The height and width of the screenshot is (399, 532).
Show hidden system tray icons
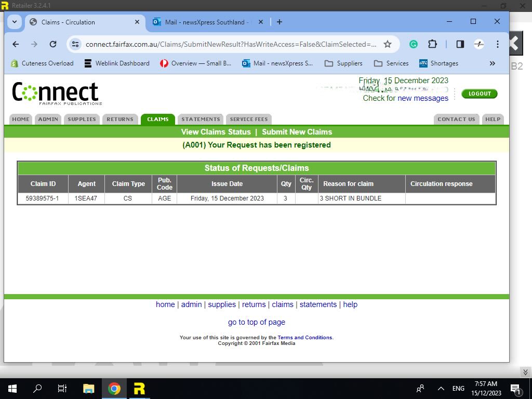tap(441, 389)
